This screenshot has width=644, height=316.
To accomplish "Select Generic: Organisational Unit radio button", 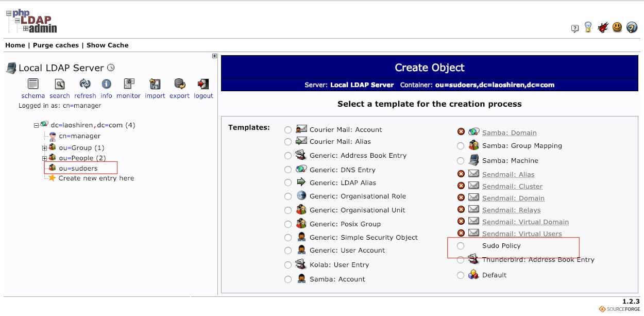I will pyautogui.click(x=288, y=210).
